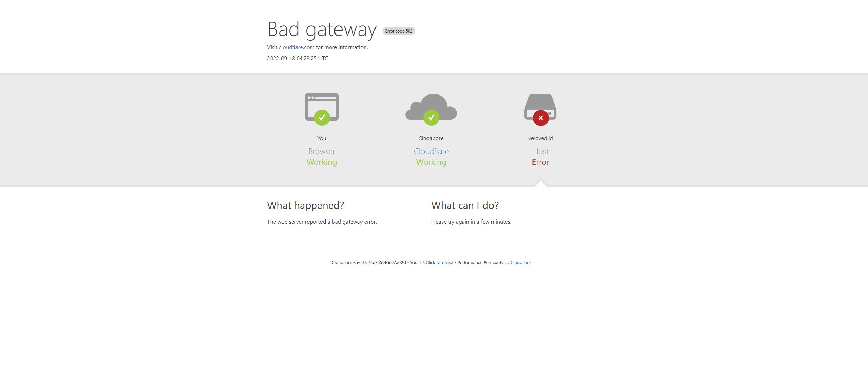Click the What happened? heading
The width and height of the screenshot is (868, 379).
(x=305, y=205)
